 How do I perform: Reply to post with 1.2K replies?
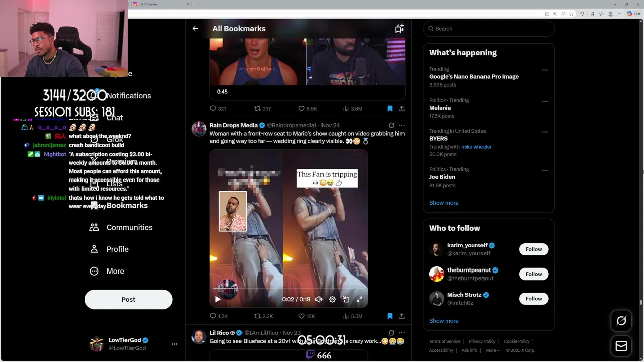(219, 316)
